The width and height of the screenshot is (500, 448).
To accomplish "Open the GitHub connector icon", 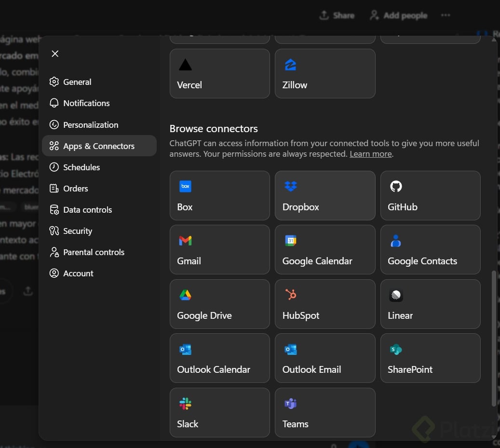I will 396,187.
